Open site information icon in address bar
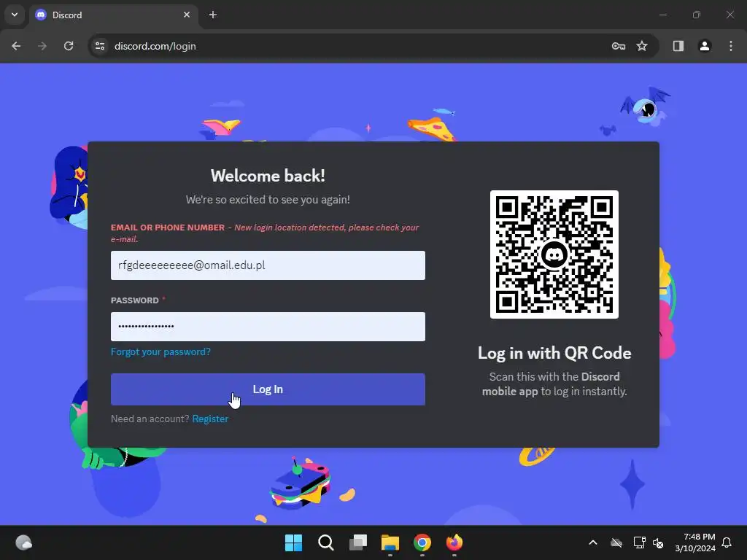This screenshot has width=747, height=560. pyautogui.click(x=100, y=46)
